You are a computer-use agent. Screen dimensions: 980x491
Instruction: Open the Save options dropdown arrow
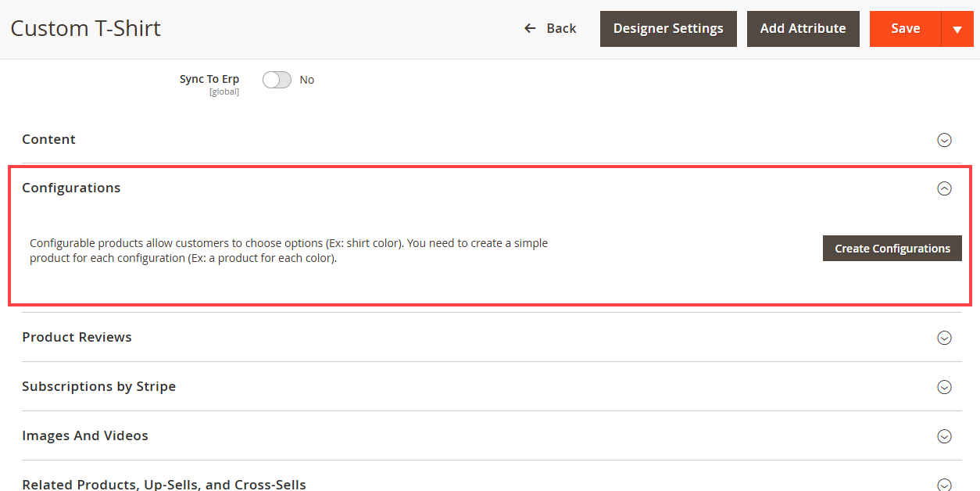[x=957, y=30]
